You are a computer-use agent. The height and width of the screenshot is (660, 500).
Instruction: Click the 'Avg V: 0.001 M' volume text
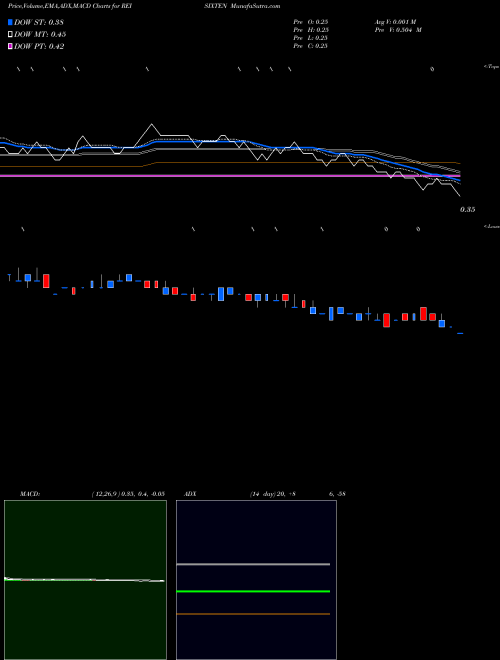pyautogui.click(x=395, y=22)
